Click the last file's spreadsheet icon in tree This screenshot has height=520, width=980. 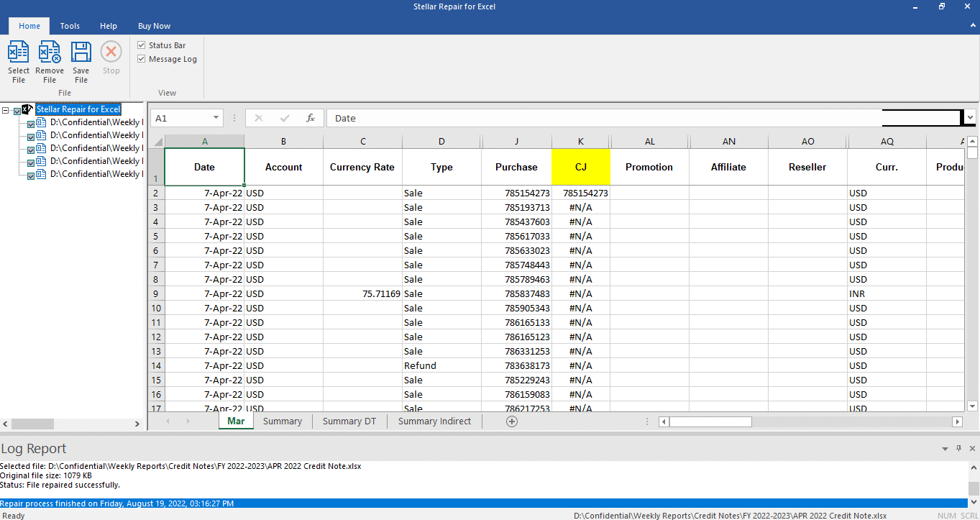click(x=41, y=175)
